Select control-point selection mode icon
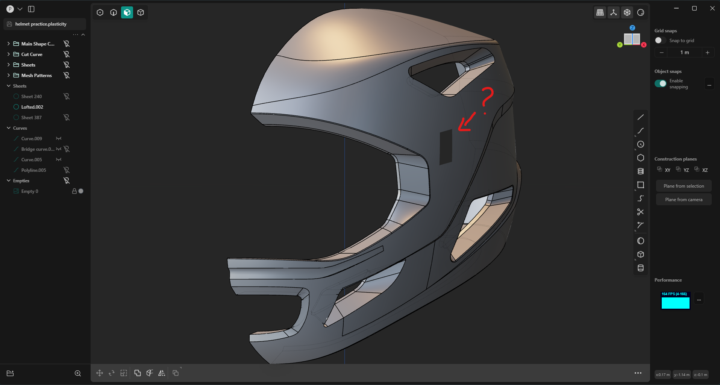Image resolution: width=720 pixels, height=385 pixels. 100,13
